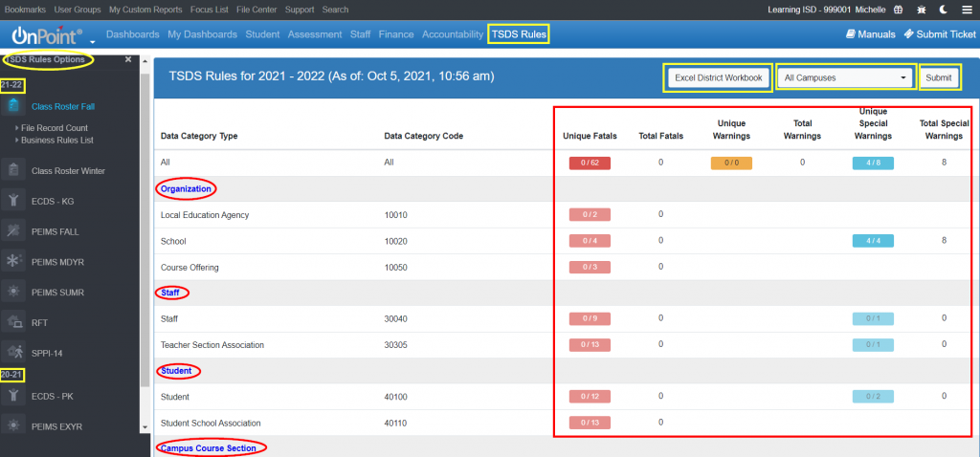Click the 0 / 3 Course Offering badge
The height and width of the screenshot is (457, 980).
coord(590,267)
